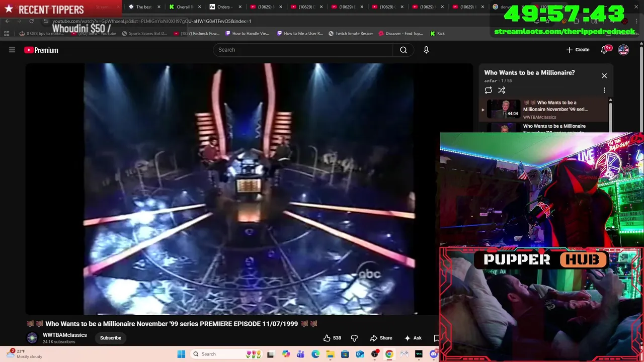Click the address bar URL
The image size is (644, 362).
point(152,21)
